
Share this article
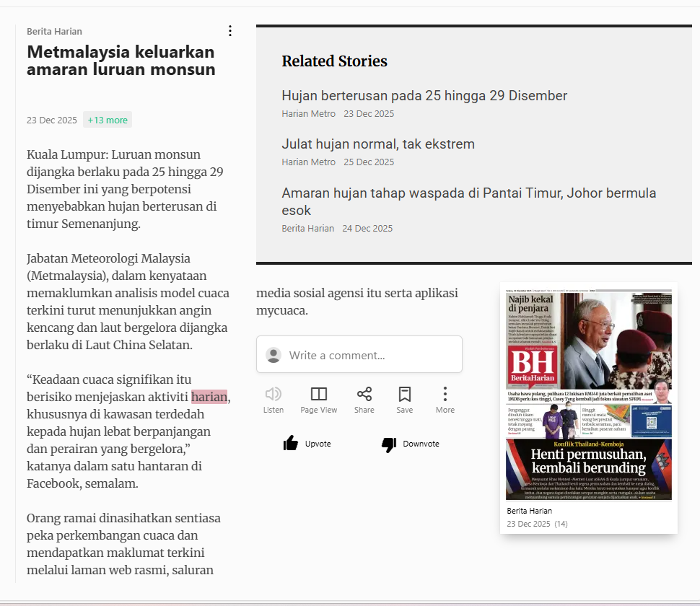[x=364, y=394]
